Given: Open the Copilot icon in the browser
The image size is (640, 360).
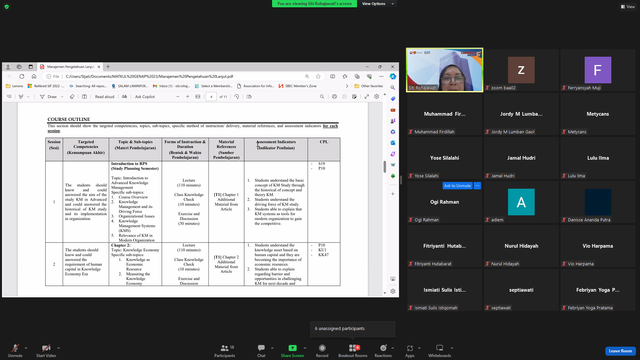Looking at the screenshot, I should pyautogui.click(x=393, y=76).
